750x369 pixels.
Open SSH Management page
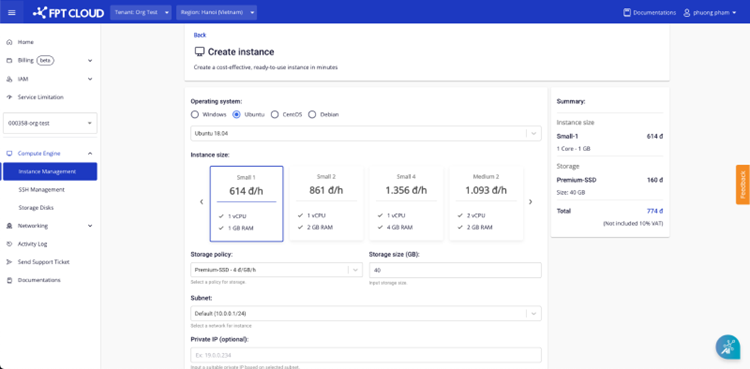pyautogui.click(x=42, y=190)
